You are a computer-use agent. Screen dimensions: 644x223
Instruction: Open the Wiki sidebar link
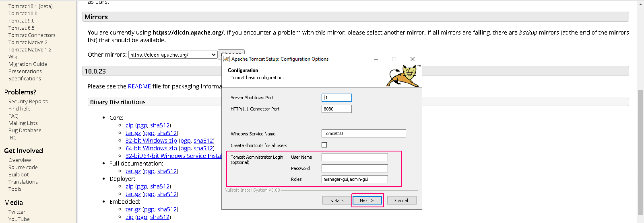13,57
